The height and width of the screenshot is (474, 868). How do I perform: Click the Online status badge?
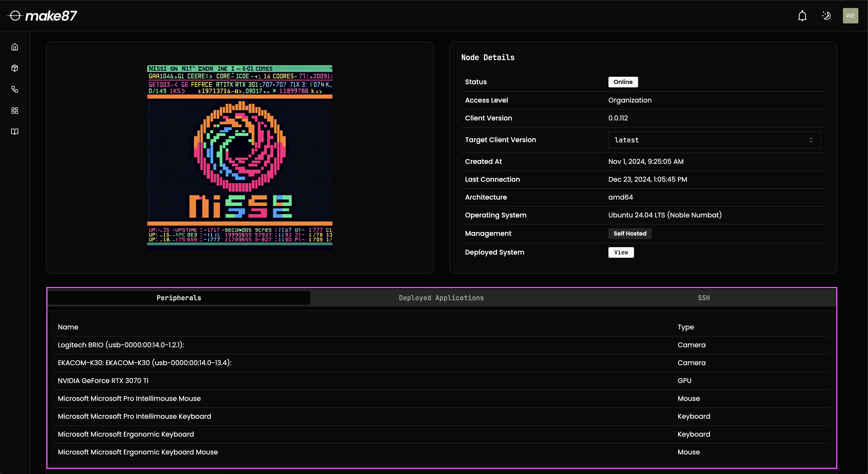point(623,82)
